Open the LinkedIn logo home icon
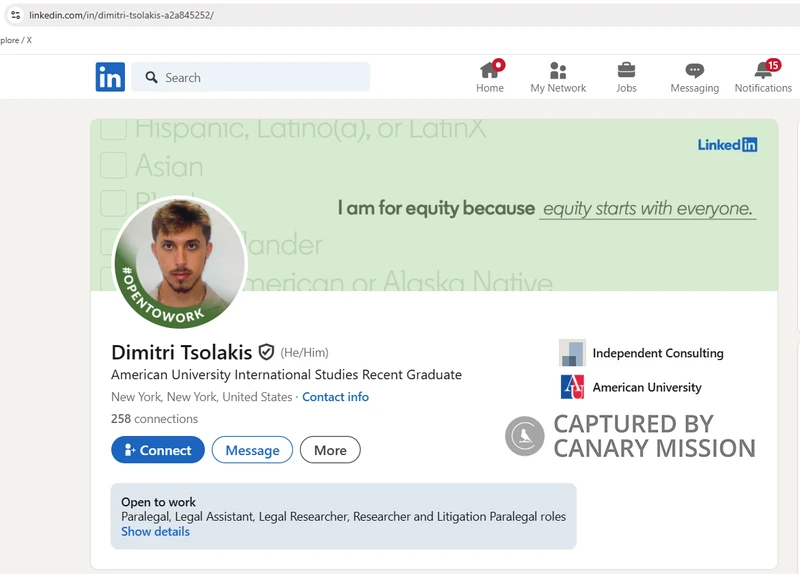 [x=110, y=77]
